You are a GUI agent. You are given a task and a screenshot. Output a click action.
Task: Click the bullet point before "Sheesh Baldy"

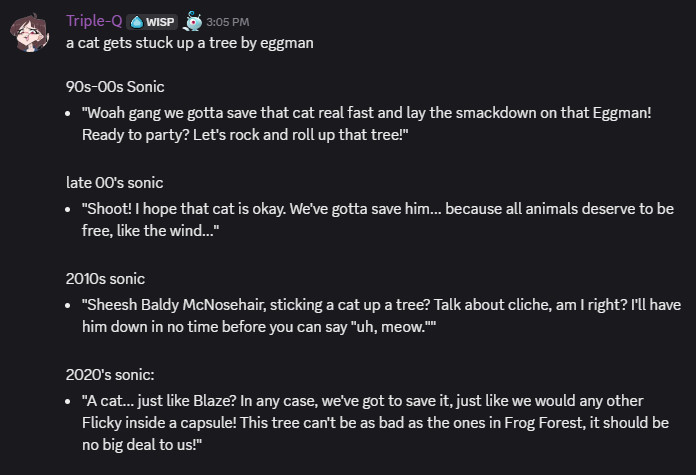[70, 304]
